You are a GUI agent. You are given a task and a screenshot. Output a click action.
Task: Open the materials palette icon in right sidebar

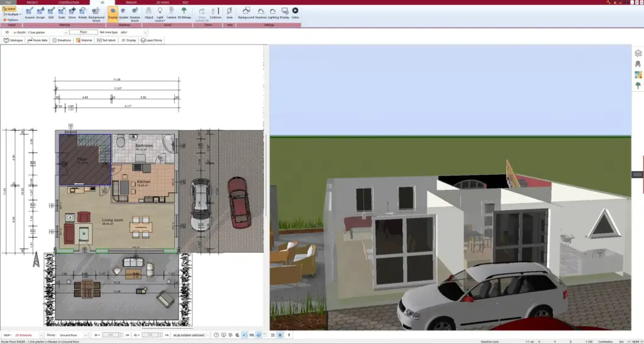coord(638,75)
